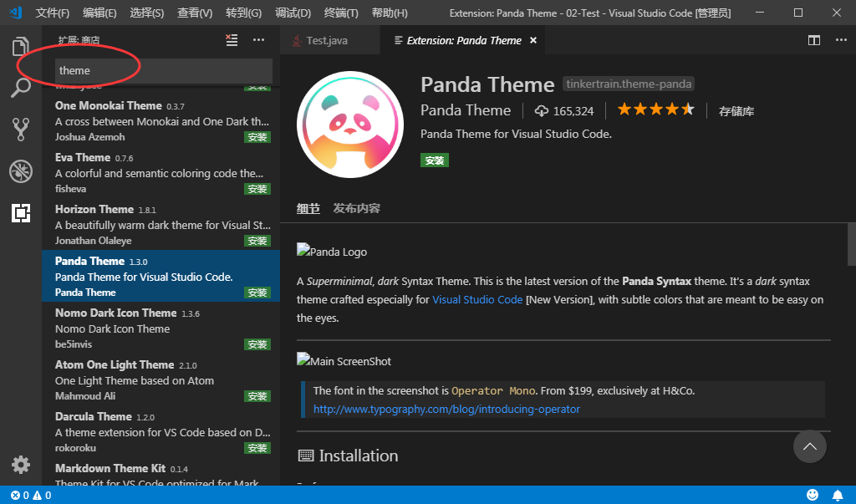Select Markdown Theme Kit entry
The image size is (856, 504).
(x=161, y=471)
